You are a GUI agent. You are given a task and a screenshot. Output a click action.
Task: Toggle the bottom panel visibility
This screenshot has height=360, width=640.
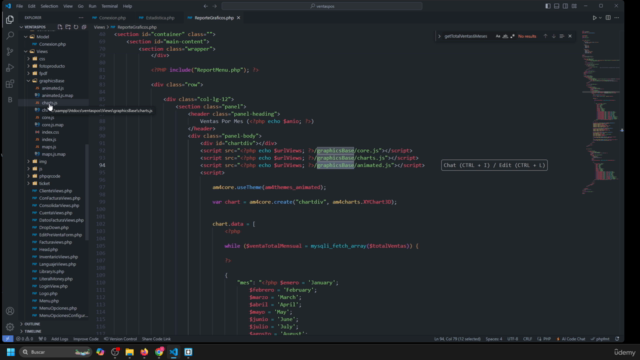coord(556,6)
